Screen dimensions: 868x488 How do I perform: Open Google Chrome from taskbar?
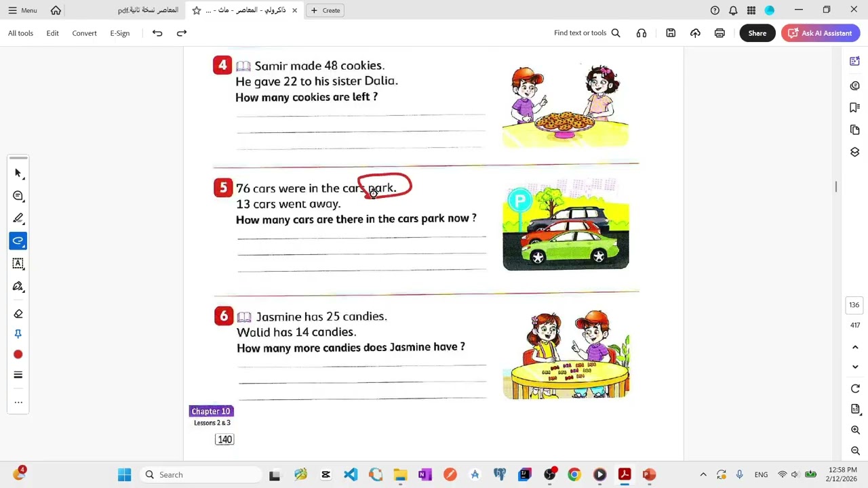tap(574, 474)
